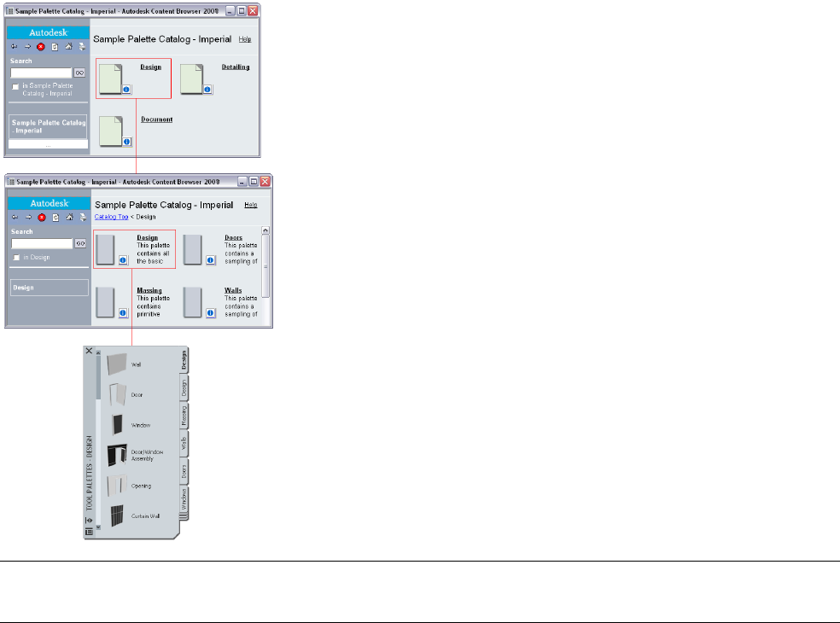
Task: Click Doors palette thumbnail
Action: [193, 250]
